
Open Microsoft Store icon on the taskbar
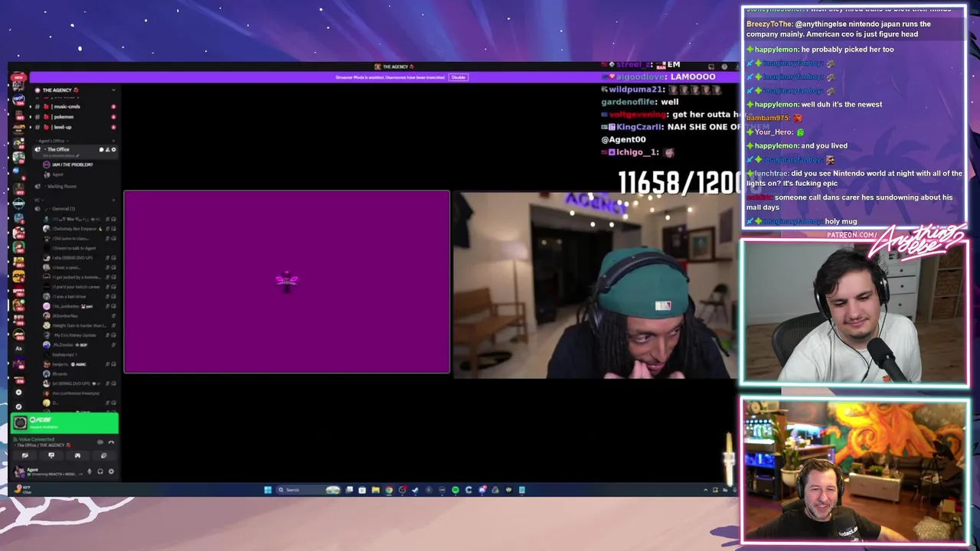click(x=362, y=490)
